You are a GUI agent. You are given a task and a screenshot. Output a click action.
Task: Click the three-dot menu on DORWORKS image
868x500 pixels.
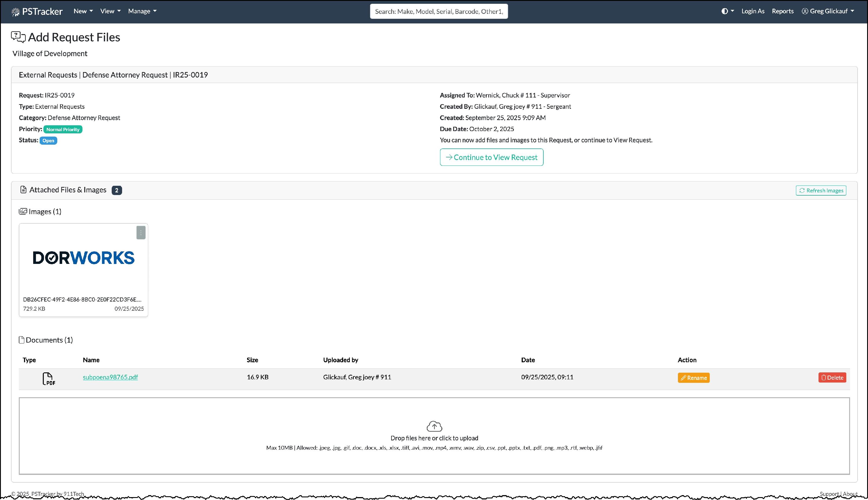click(141, 233)
